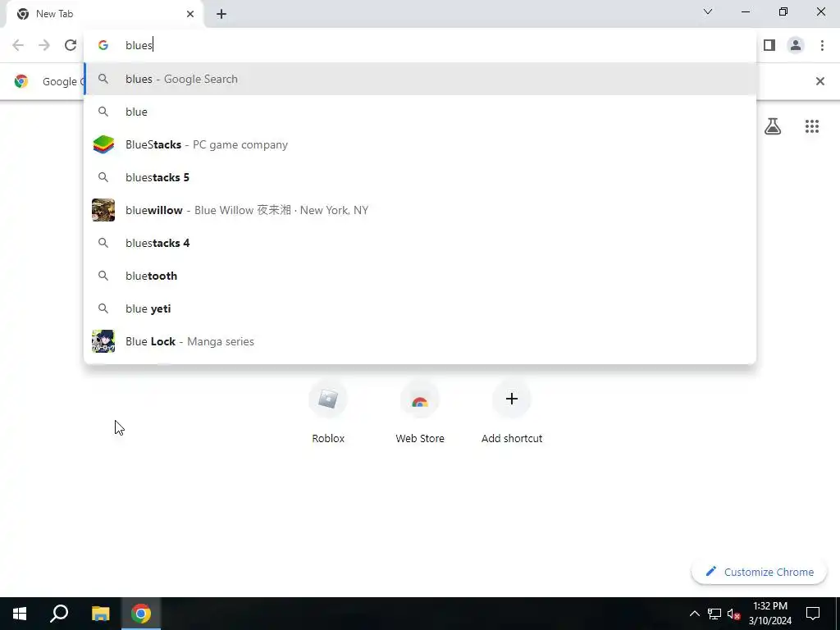This screenshot has height=630, width=840.
Task: Choose BlueStacks PC game company suggestion
Action: [420, 144]
